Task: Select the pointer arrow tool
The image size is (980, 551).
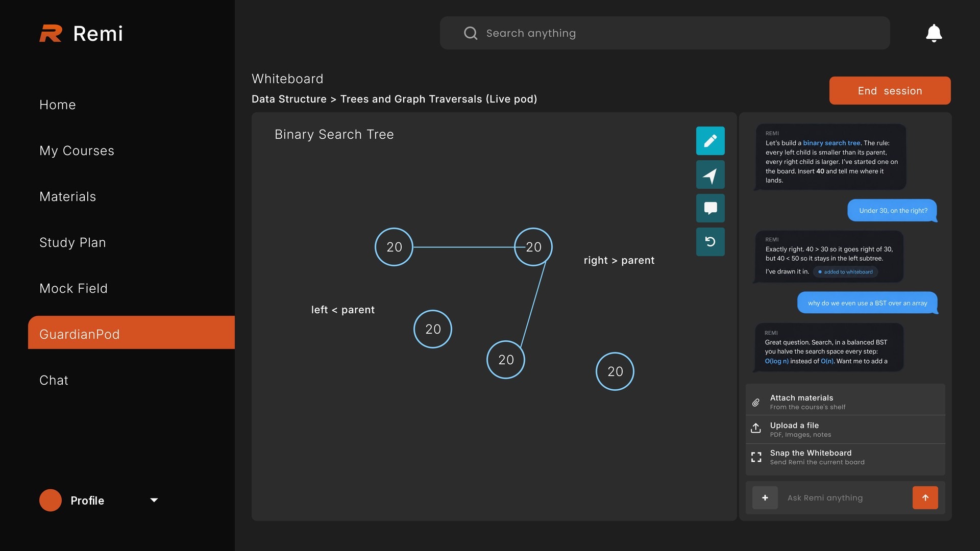Action: (x=710, y=175)
